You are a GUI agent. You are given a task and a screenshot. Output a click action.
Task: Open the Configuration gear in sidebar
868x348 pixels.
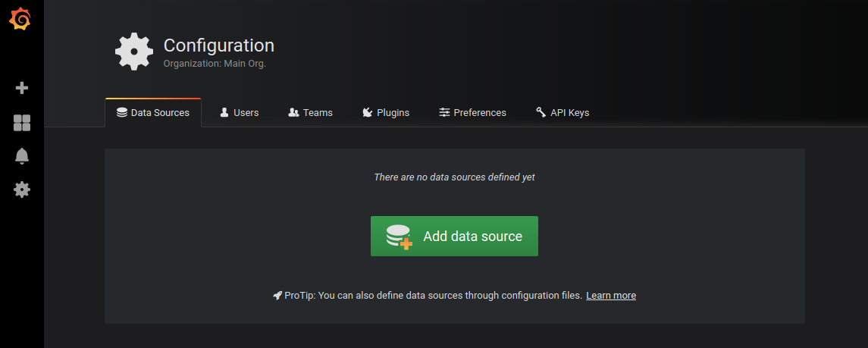21,190
